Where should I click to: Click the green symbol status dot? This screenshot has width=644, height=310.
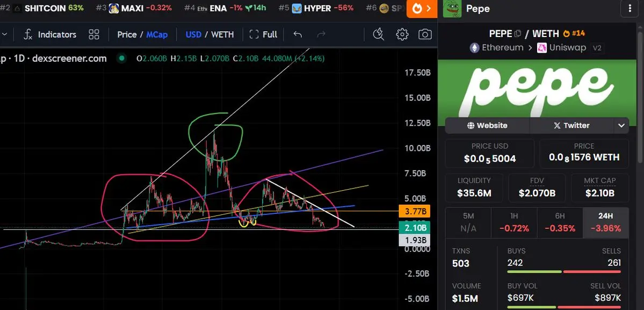[121, 59]
